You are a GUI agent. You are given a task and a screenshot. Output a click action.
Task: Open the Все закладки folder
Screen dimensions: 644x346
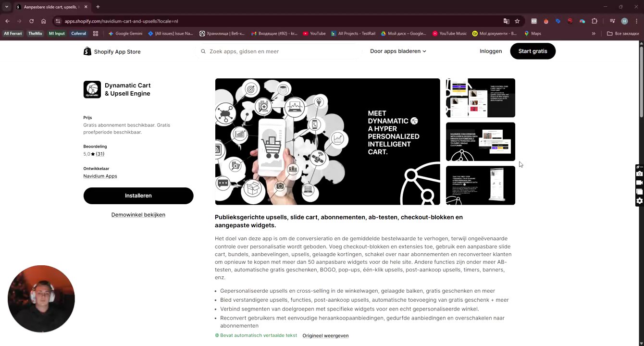coord(623,34)
